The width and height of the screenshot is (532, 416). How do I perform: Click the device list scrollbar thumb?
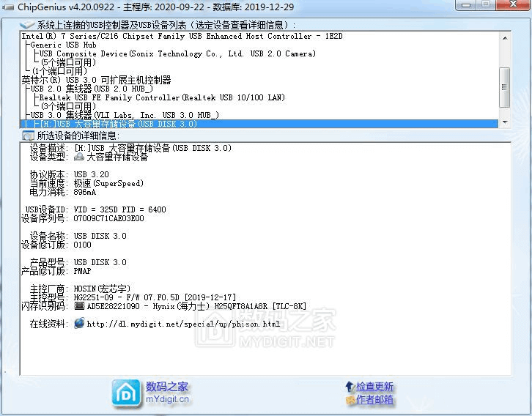coord(505,87)
